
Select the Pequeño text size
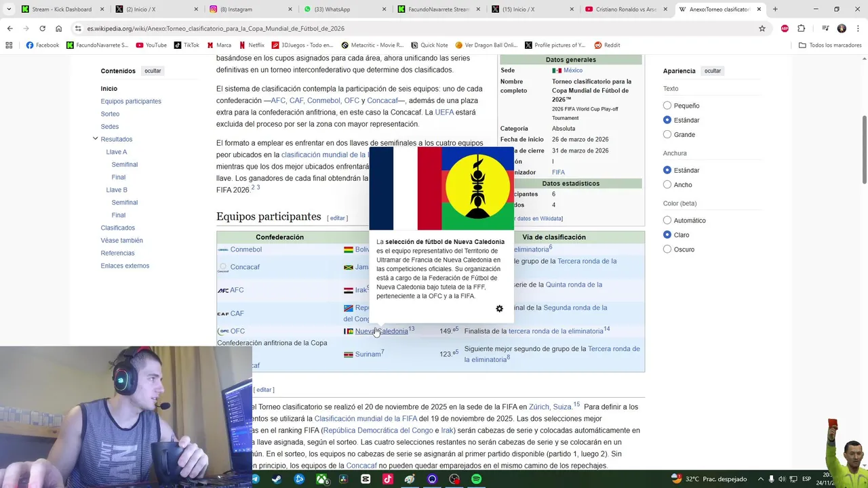point(667,106)
